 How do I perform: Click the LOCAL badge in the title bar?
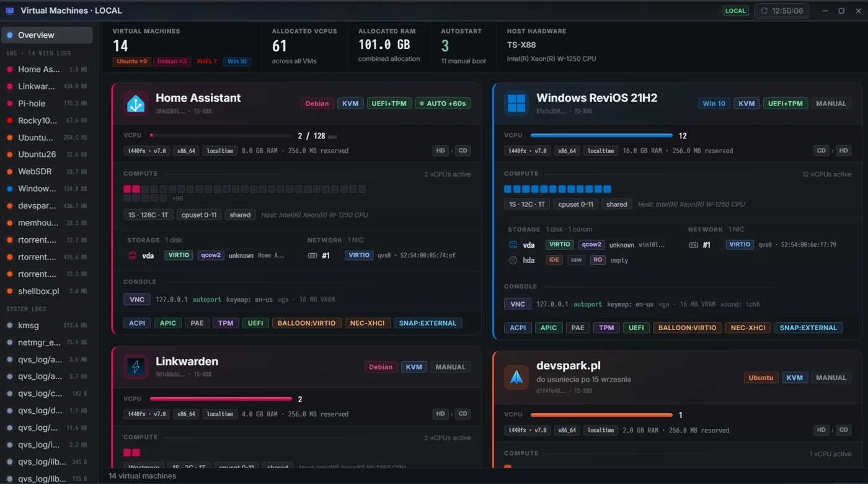click(x=736, y=11)
